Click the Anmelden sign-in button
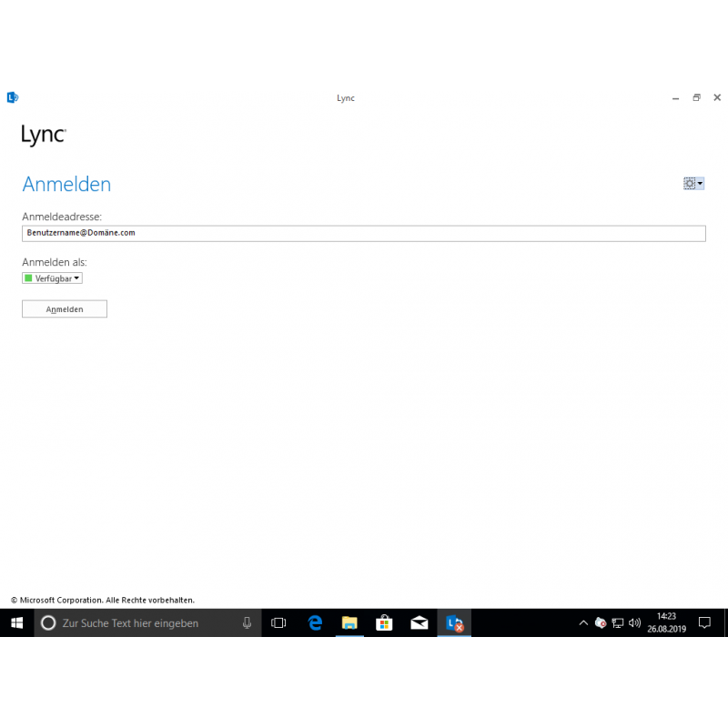 [65, 309]
